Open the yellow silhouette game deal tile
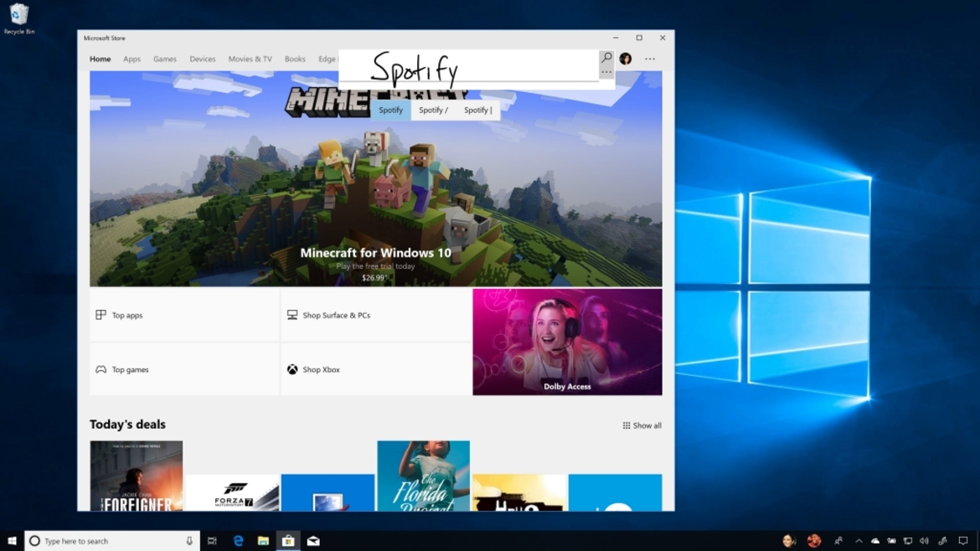 pyautogui.click(x=519, y=493)
